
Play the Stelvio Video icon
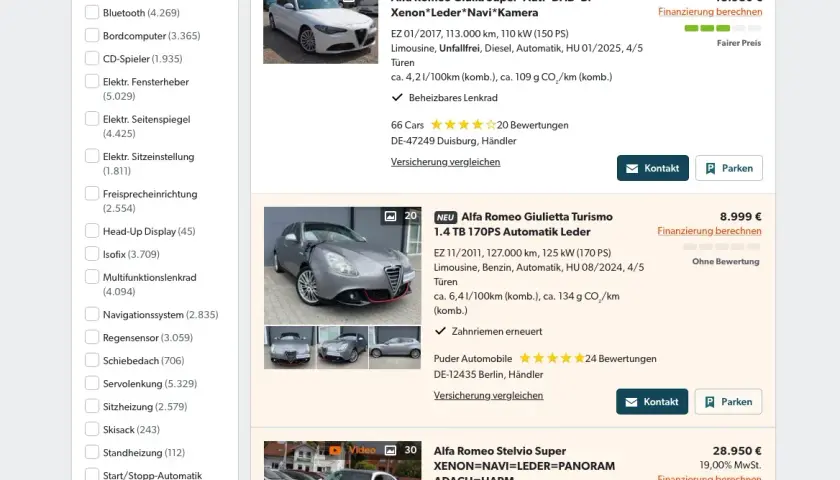pos(335,451)
